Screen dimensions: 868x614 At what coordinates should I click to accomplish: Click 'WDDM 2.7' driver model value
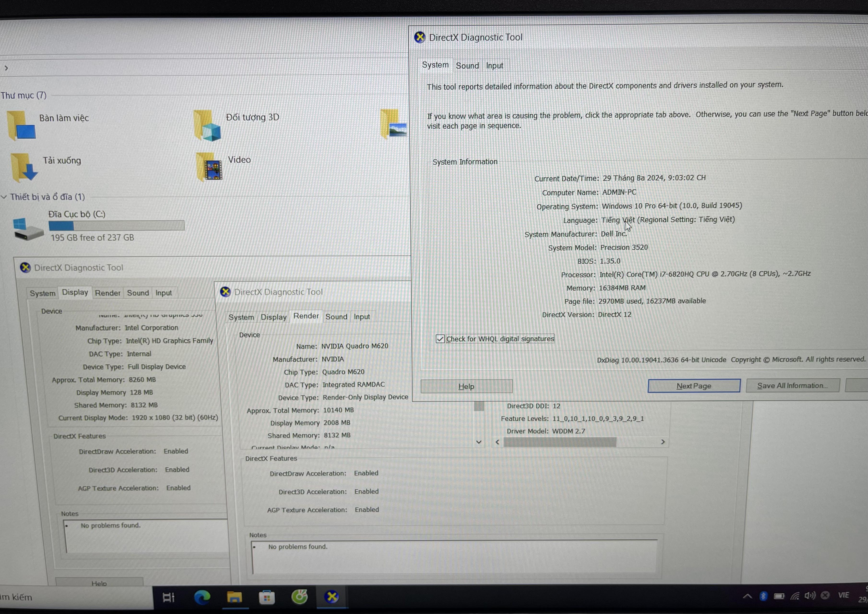[x=568, y=431]
